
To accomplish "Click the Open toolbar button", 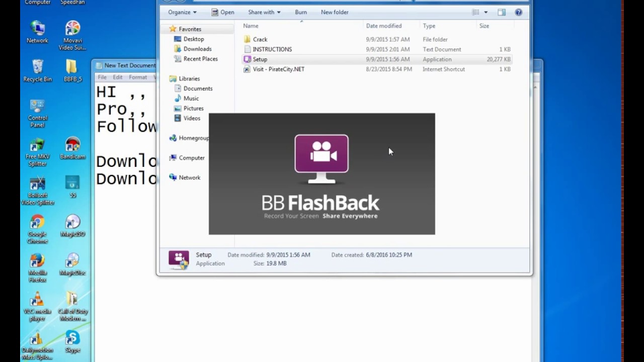I will click(222, 12).
